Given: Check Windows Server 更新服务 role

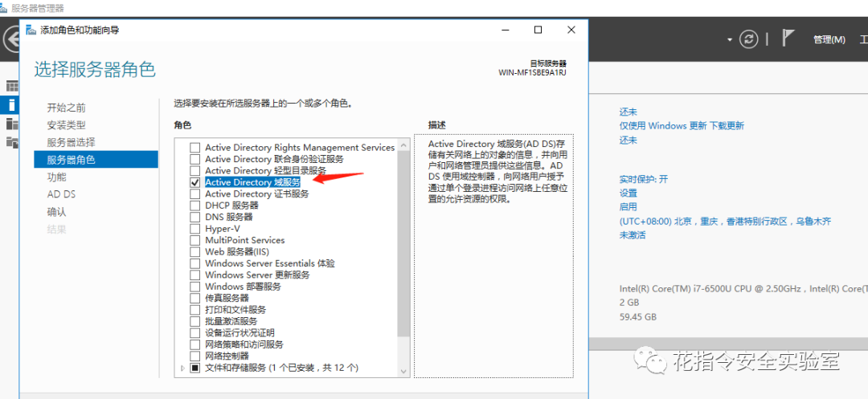Looking at the screenshot, I should pyautogui.click(x=194, y=275).
